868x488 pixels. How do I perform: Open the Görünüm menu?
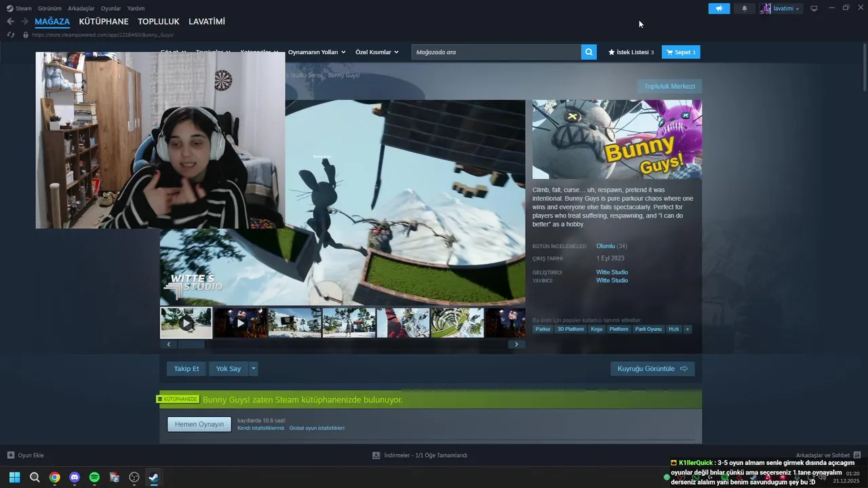pos(50,8)
